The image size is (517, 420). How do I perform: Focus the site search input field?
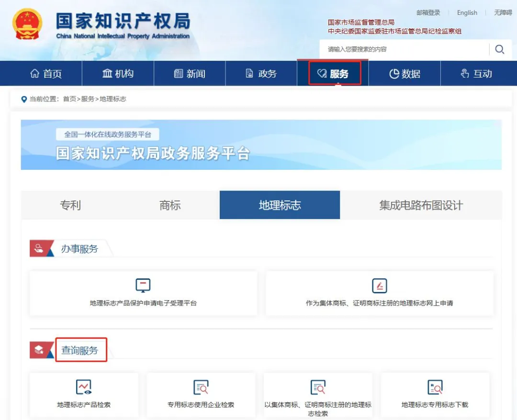[x=405, y=49]
